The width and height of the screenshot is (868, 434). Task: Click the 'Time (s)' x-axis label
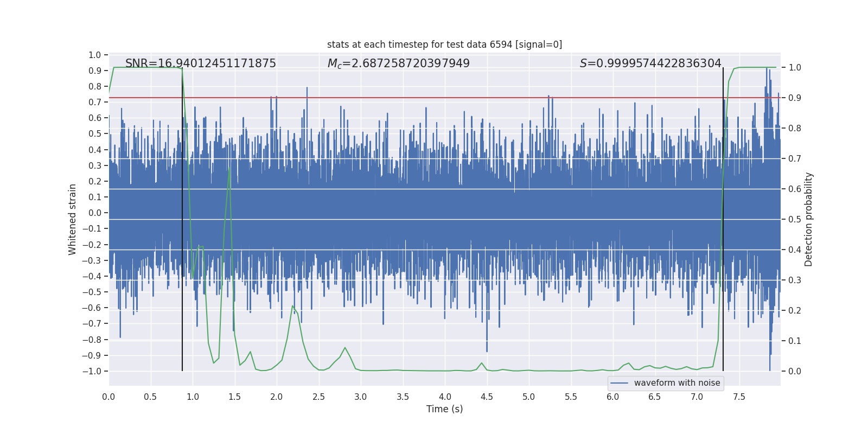[x=444, y=409]
